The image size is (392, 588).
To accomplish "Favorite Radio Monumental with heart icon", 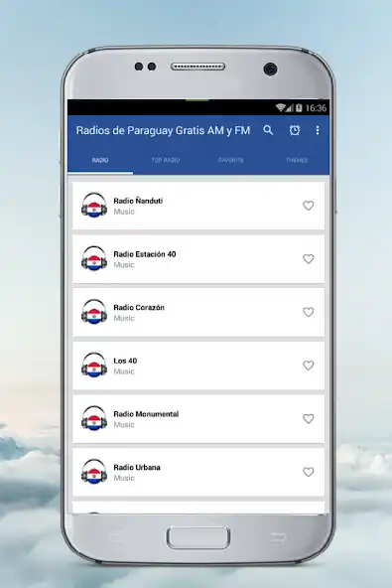I will pos(308,418).
